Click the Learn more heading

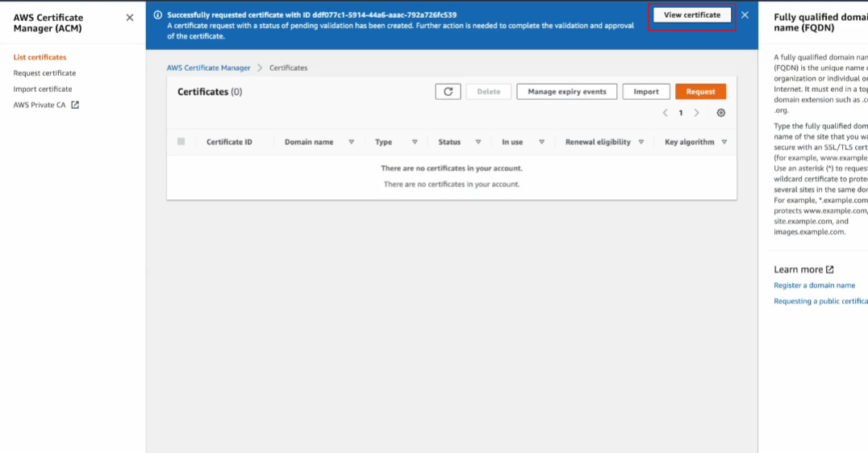[x=799, y=269]
